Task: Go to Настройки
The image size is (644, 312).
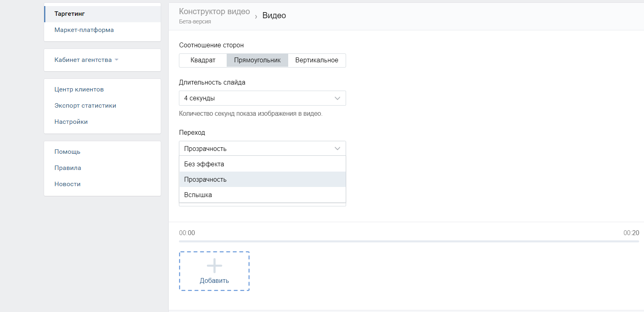Action: [x=71, y=122]
